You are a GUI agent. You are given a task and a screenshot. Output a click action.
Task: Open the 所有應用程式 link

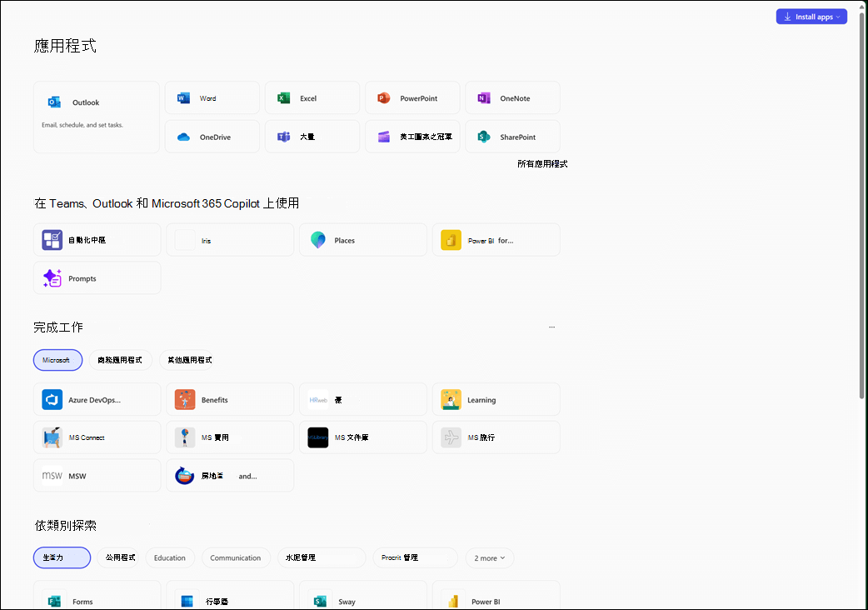click(x=542, y=164)
